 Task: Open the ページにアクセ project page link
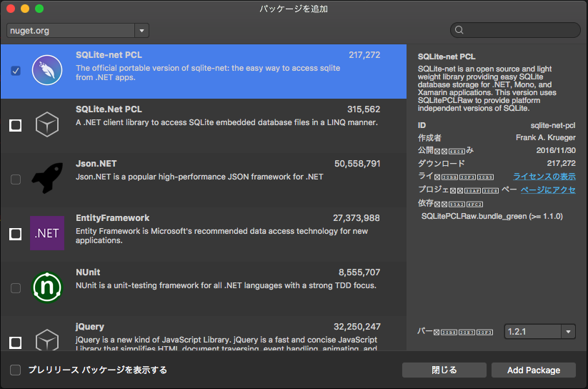[548, 189]
